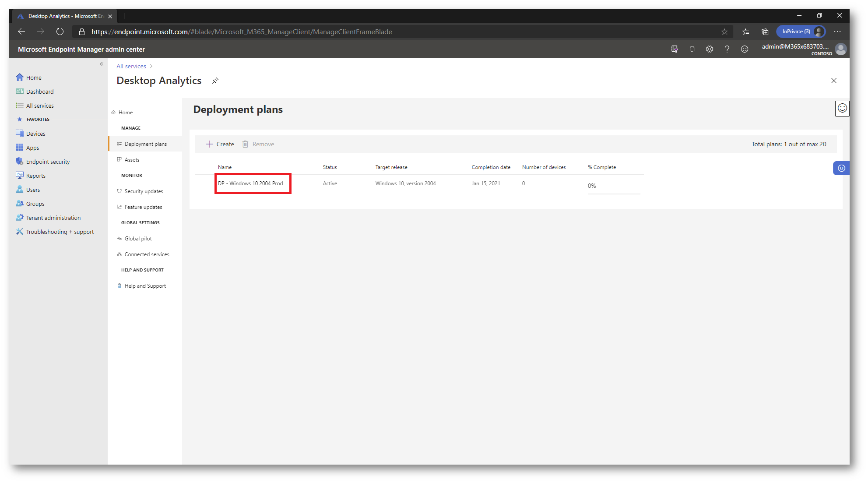Select the Active status cell
Viewport: 868px width, 483px height.
pos(330,183)
